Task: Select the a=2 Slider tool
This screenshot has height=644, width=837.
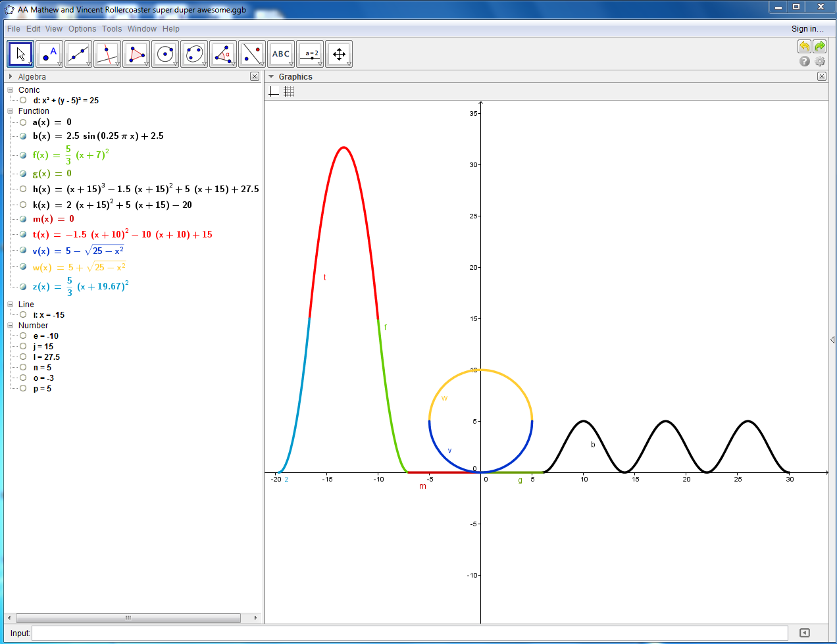Action: (310, 54)
